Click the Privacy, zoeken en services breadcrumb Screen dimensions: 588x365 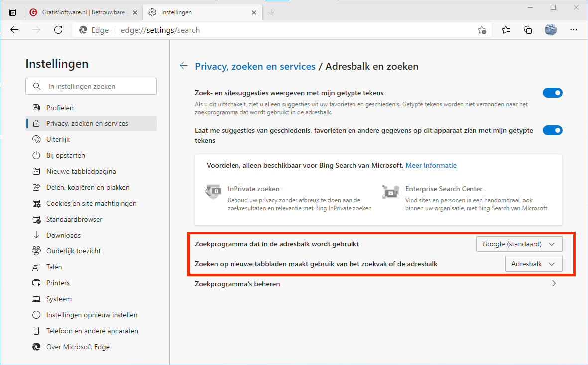[x=255, y=66]
